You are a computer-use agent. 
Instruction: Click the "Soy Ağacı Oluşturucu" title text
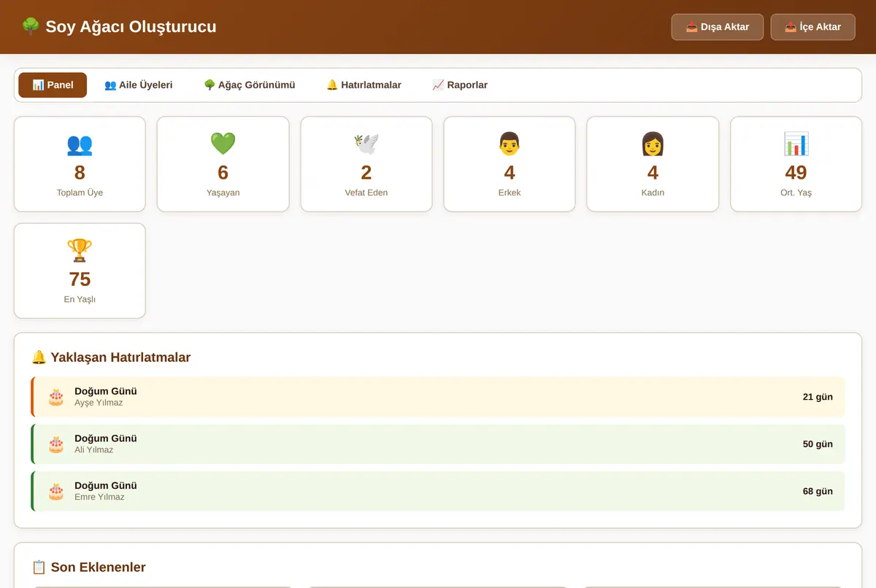[131, 27]
